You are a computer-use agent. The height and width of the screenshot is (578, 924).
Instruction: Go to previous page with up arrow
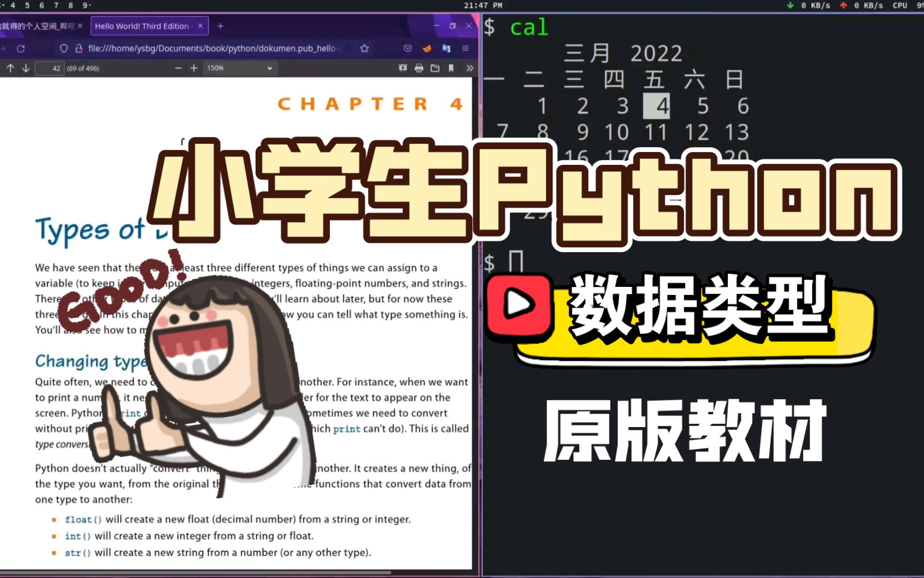coord(11,68)
